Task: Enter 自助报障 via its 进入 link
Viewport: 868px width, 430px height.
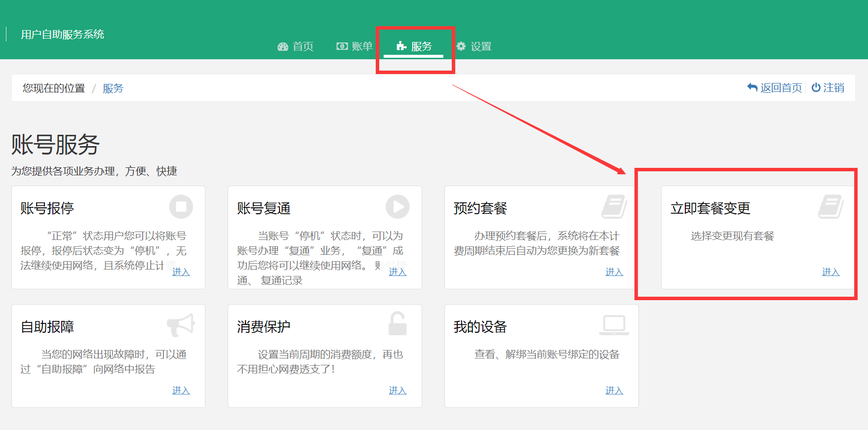Action: [x=181, y=391]
